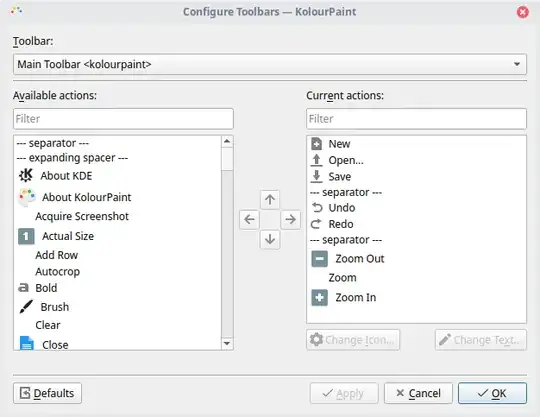The height and width of the screenshot is (417, 540).
Task: Click the New document icon in Current actions
Action: click(316, 144)
